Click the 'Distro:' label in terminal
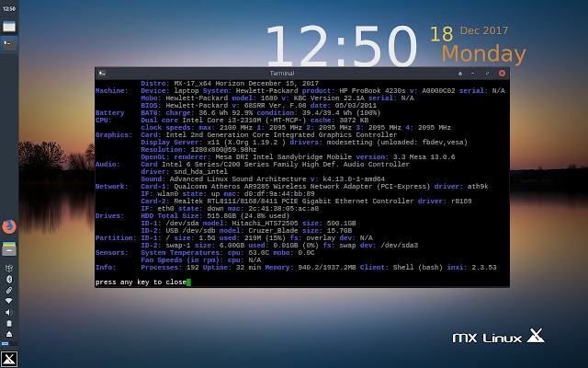 pos(155,84)
